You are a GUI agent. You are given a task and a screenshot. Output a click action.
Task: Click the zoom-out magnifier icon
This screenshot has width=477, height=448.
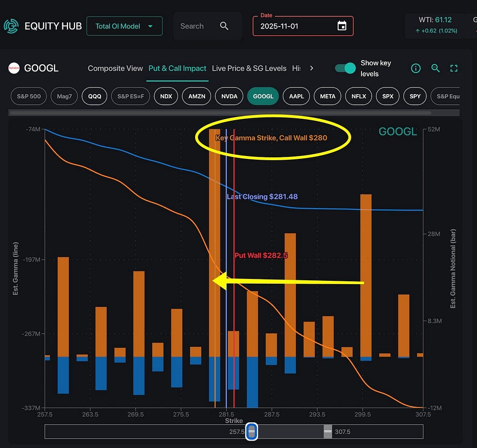click(x=436, y=68)
